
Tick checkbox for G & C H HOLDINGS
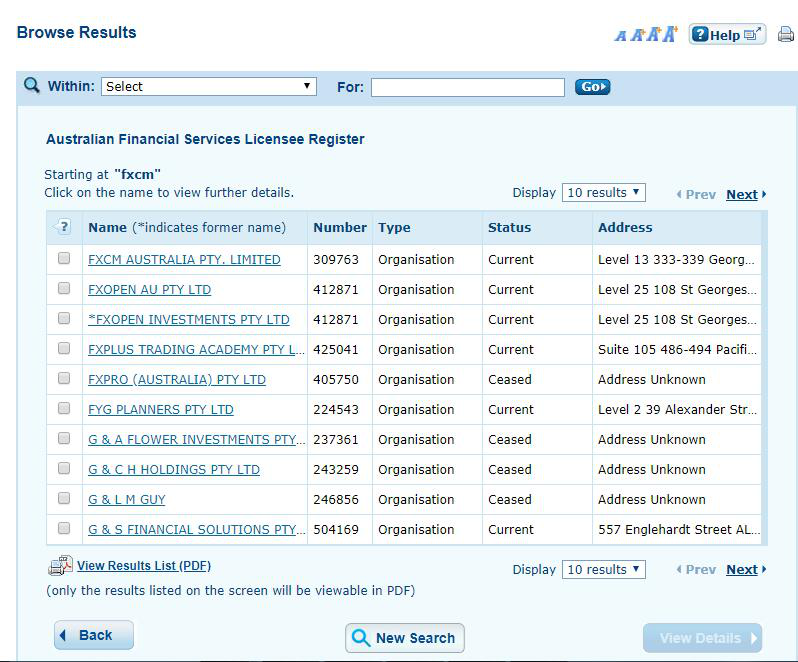pos(64,468)
